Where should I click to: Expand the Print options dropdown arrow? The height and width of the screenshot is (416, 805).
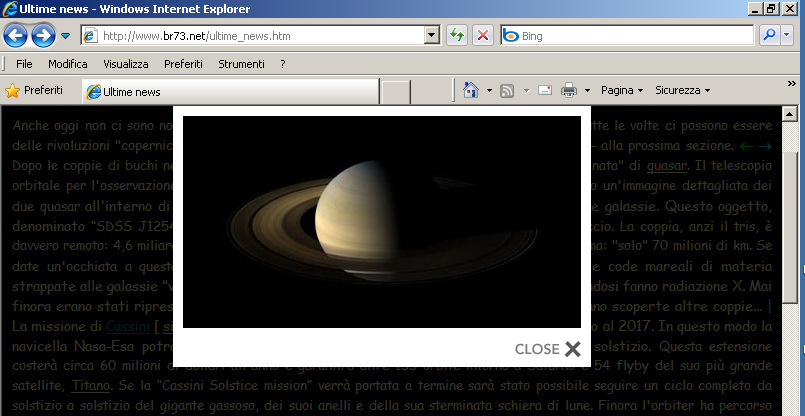[588, 91]
